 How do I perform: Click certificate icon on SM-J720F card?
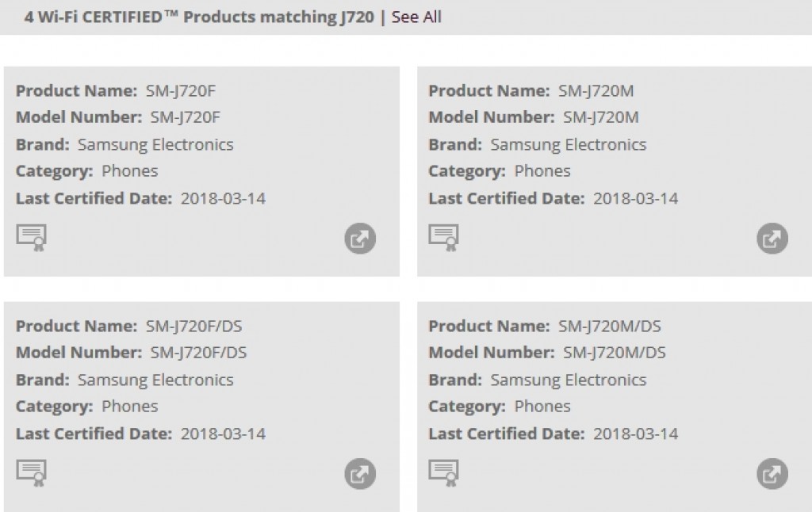pos(32,237)
